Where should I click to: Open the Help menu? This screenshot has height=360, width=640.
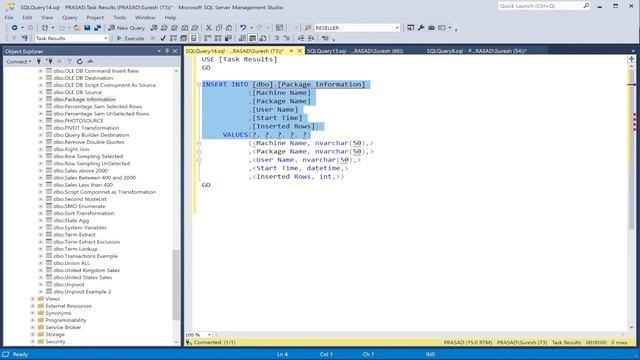pos(170,18)
